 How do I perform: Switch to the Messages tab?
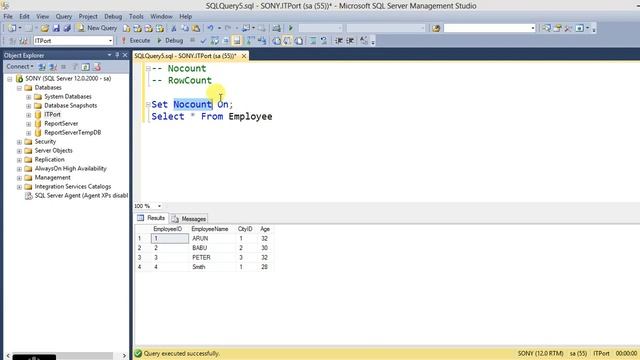tap(189, 219)
